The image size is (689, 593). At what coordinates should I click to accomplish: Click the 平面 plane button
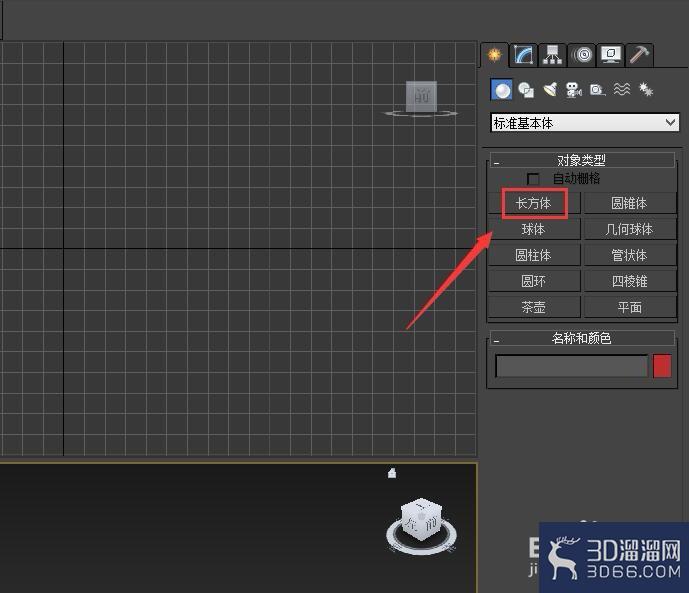point(629,307)
